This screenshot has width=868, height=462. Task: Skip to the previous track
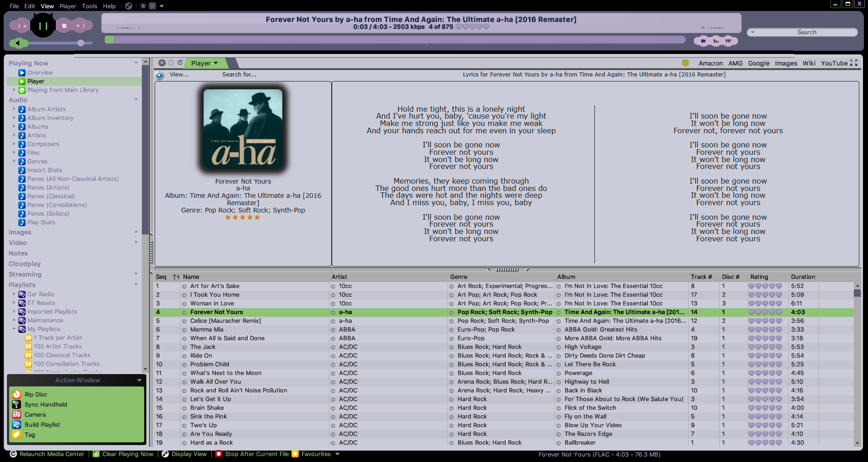tap(22, 26)
